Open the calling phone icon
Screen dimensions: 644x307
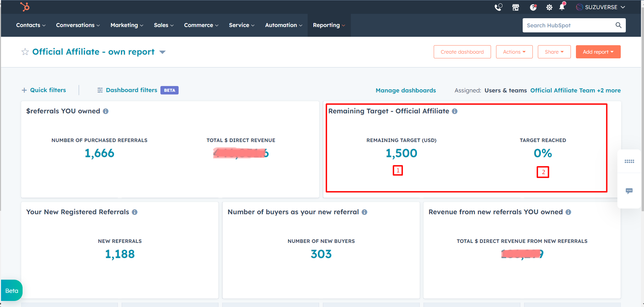[498, 7]
